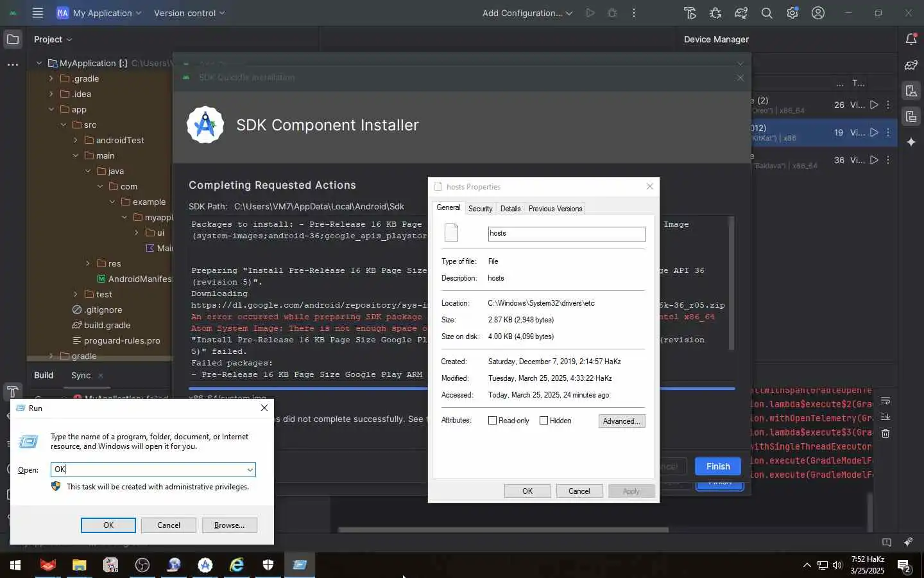
Task: Click the installer log vertical scrollbar
Action: (x=730, y=283)
